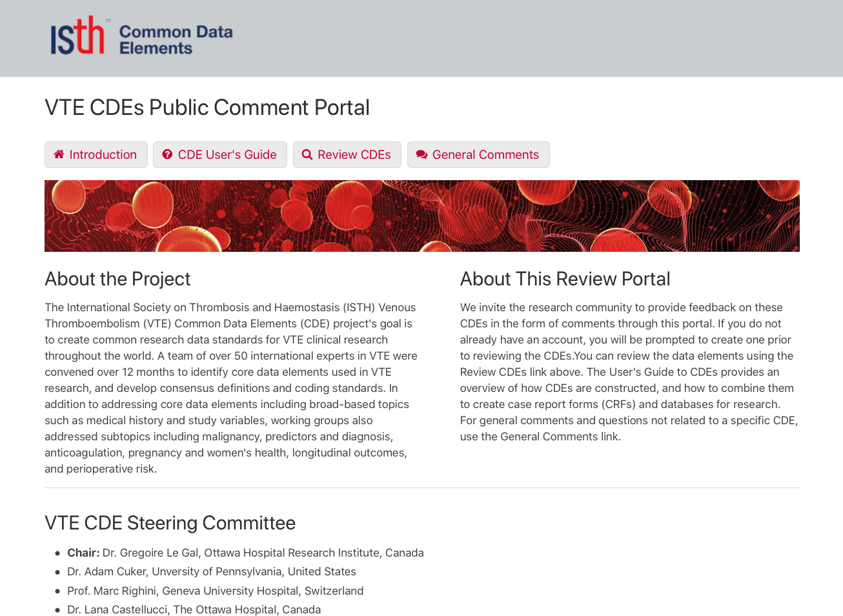Select the Prof. Marc Righini list entry
This screenshot has width=843, height=616.
(x=216, y=591)
